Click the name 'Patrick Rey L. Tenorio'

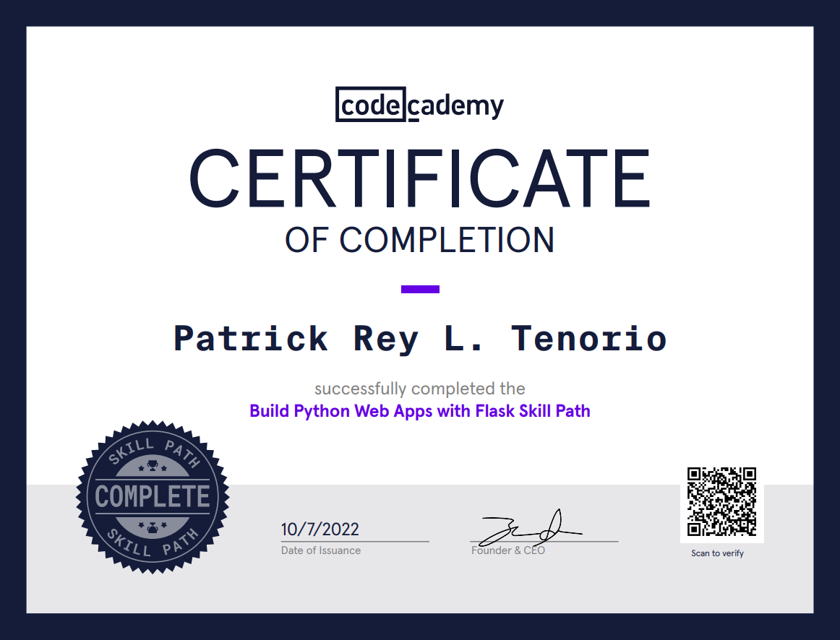pyautogui.click(x=420, y=340)
